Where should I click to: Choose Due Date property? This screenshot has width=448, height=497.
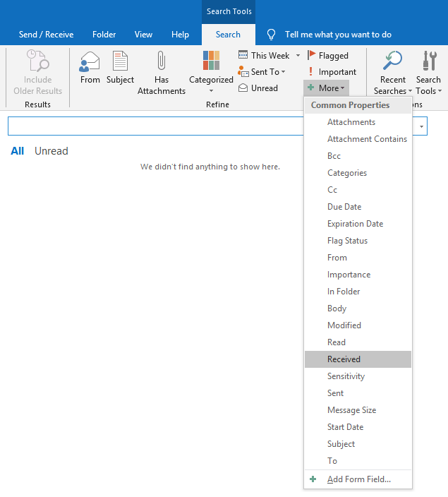[358, 207]
